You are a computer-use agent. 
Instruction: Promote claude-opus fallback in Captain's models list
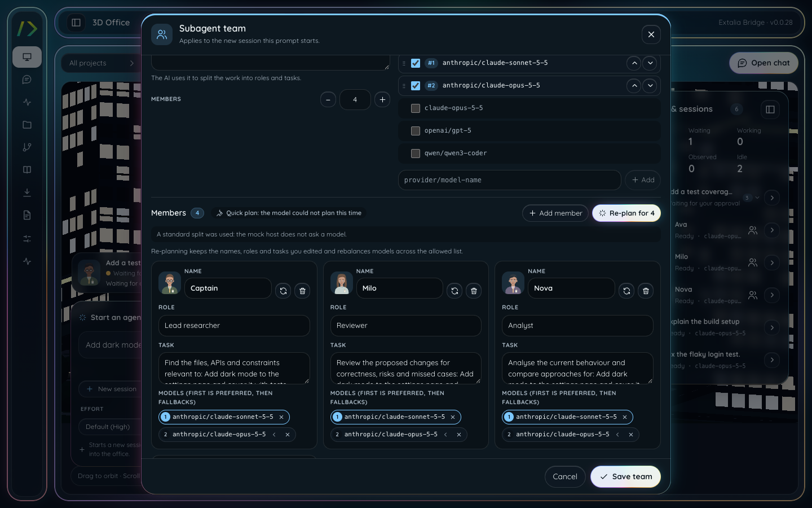click(274, 435)
